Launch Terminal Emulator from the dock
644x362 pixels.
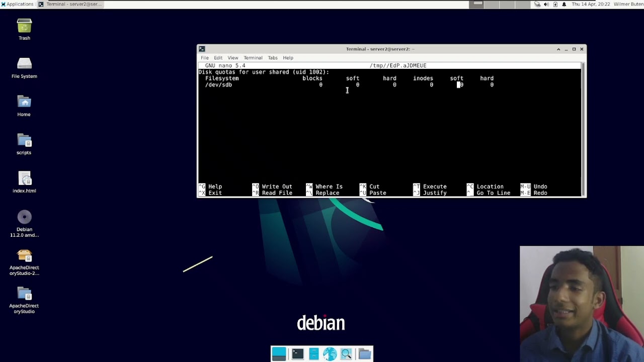[297, 354]
